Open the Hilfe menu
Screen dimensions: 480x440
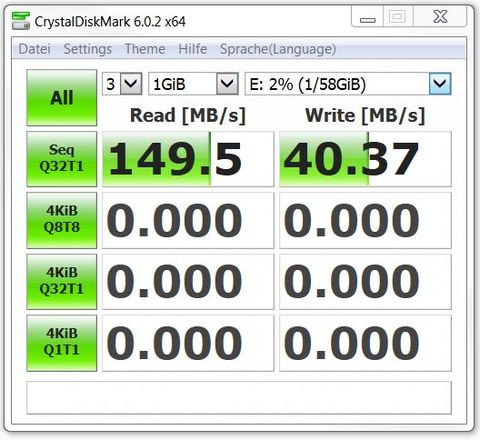[193, 49]
